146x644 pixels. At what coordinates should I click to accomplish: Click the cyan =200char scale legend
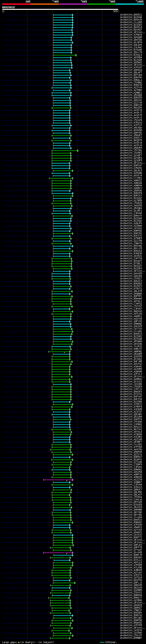click(108, 642)
